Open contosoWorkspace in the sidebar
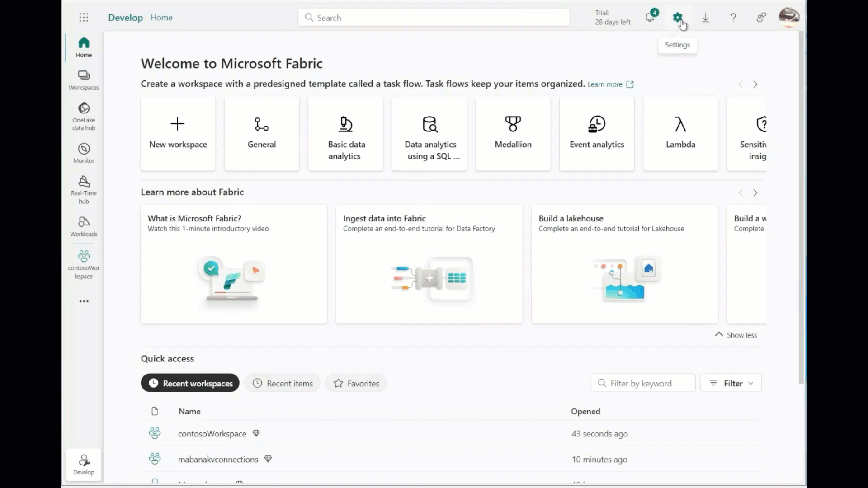The height and width of the screenshot is (488, 868). click(x=84, y=265)
